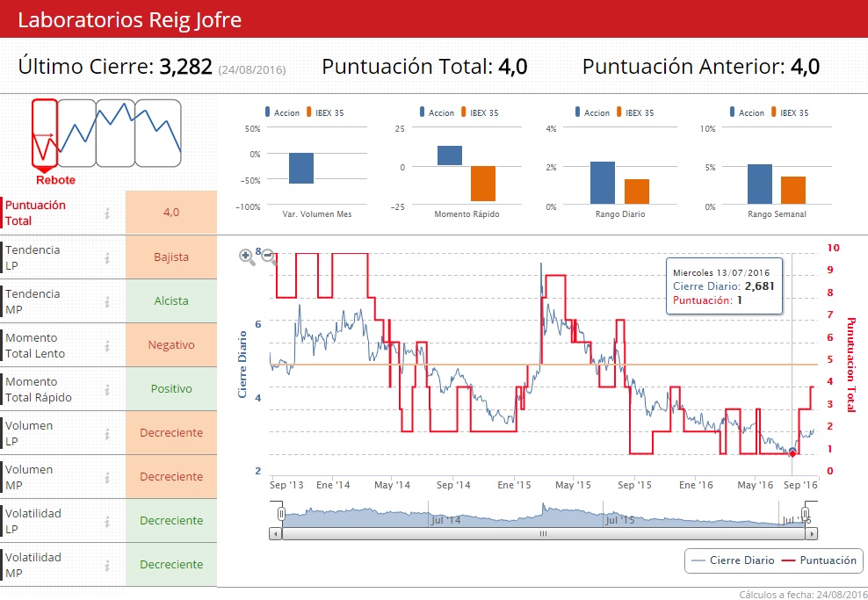Viewport: 868px width, 600px height.
Task: Open info icon for Momento Total Rápido
Action: [x=107, y=389]
